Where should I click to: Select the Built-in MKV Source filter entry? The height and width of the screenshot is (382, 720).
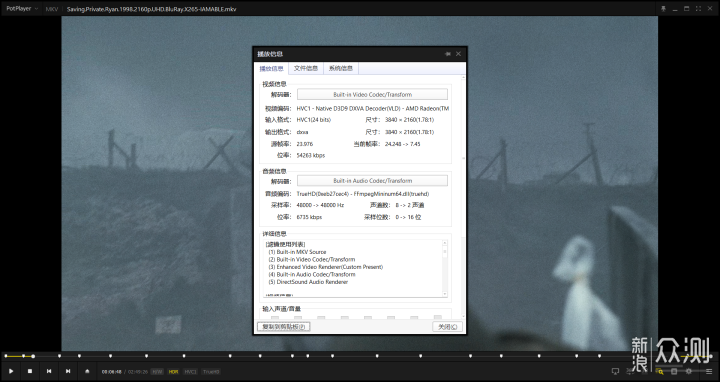[x=297, y=252]
